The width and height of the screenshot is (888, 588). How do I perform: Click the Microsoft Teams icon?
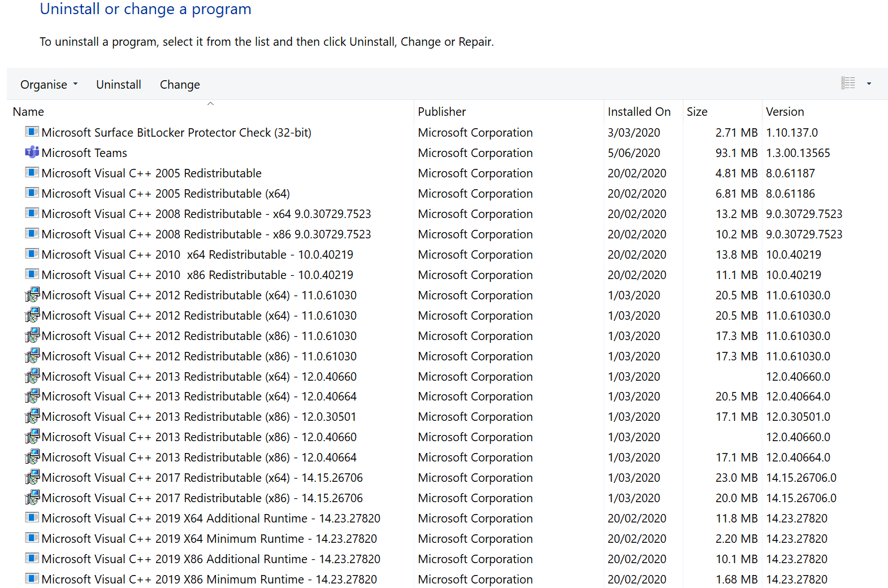point(32,153)
